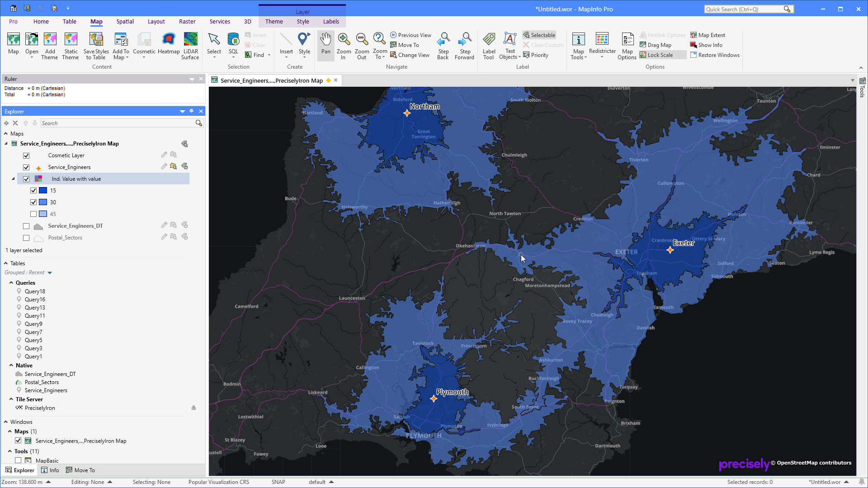Uncheck the 15 theme range checkbox
This screenshot has height=488, width=868.
pos(33,190)
